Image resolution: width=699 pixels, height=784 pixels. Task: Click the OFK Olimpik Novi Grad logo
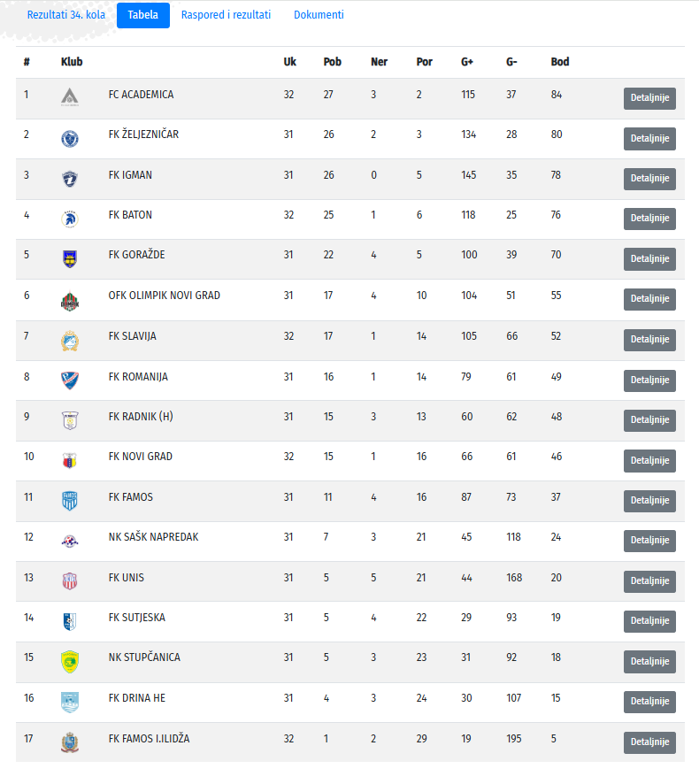(x=70, y=301)
